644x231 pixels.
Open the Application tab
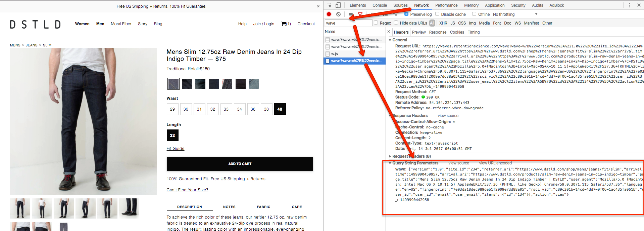[x=495, y=5]
